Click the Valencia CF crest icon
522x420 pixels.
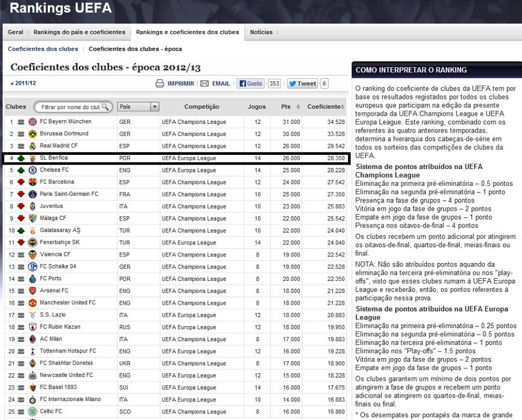coord(33,255)
